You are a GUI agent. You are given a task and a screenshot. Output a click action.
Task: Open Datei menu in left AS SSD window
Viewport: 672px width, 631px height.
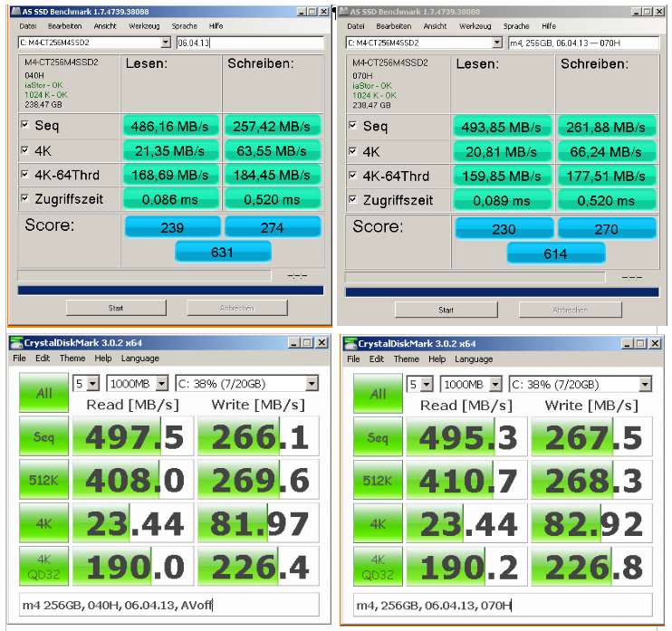point(28,26)
